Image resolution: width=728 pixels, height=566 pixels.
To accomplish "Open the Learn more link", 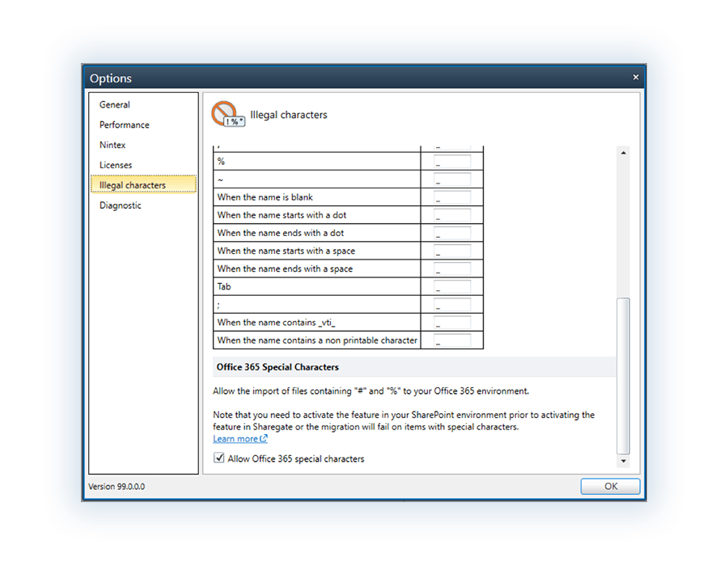I will coord(240,438).
